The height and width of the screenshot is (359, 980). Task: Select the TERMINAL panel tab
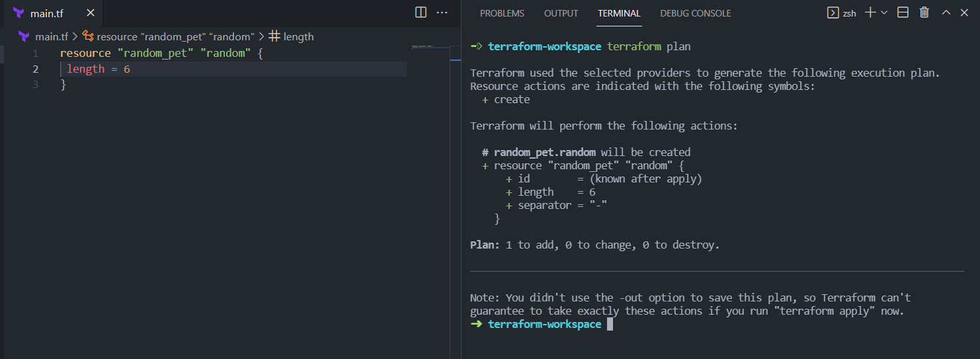619,13
